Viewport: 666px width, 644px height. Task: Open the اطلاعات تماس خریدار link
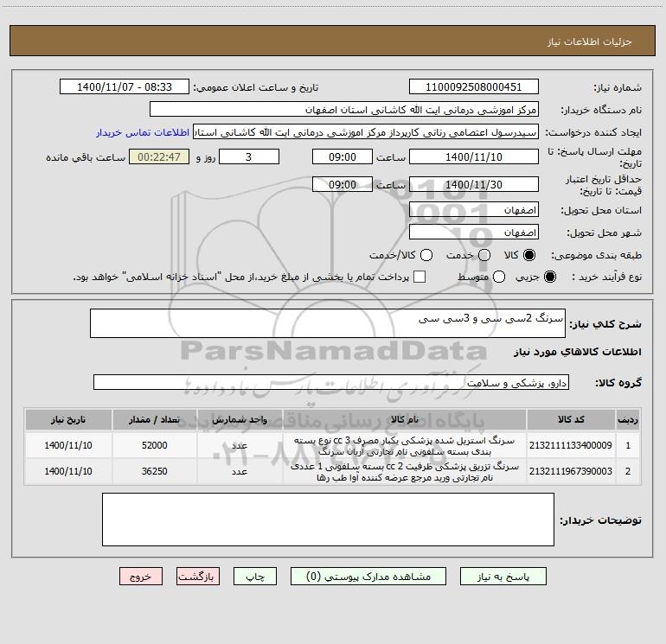pyautogui.click(x=143, y=132)
